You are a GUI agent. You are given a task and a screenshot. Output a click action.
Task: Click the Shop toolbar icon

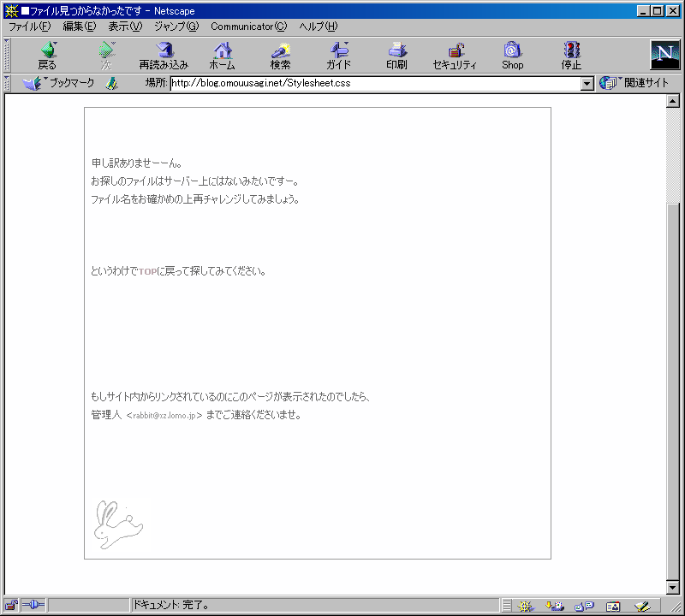tap(512, 56)
